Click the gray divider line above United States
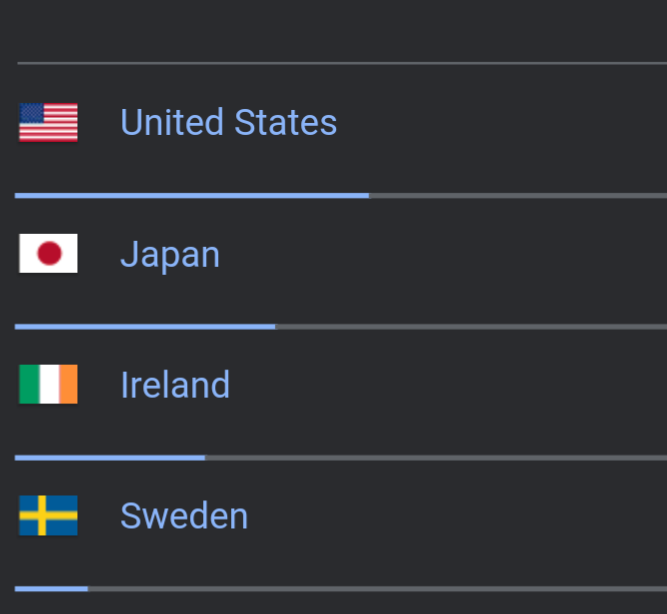 click(342, 63)
